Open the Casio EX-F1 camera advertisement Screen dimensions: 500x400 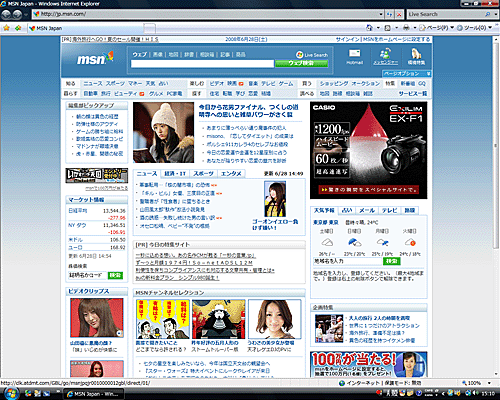coord(369,150)
